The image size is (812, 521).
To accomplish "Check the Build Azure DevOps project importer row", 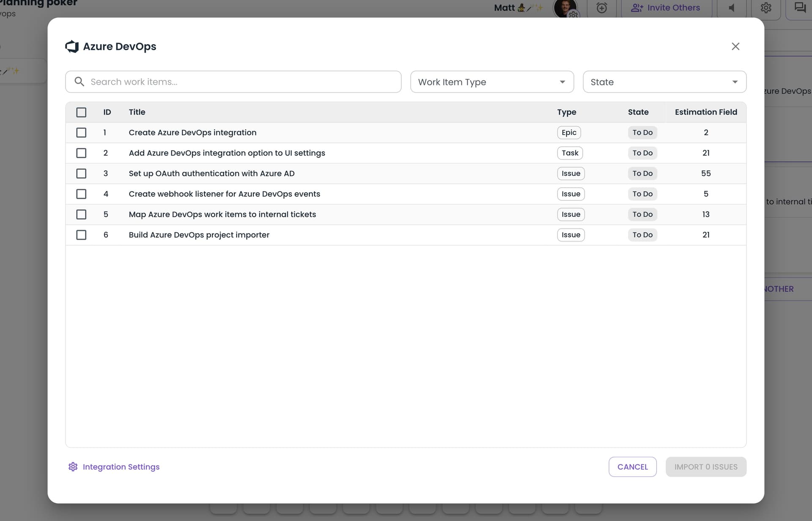I will pyautogui.click(x=81, y=235).
